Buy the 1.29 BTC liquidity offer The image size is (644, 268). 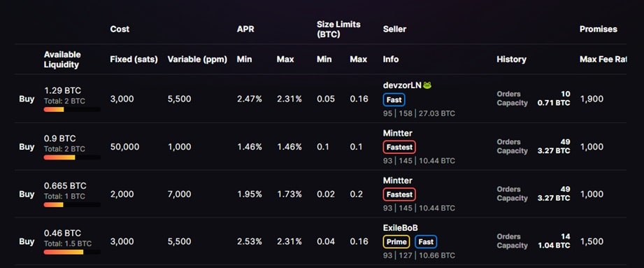27,99
